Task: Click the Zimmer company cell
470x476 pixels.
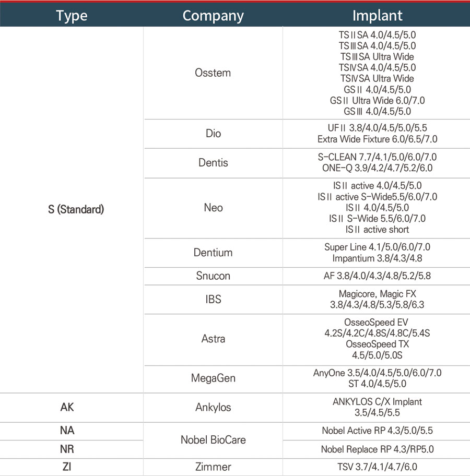Action: coord(213,467)
